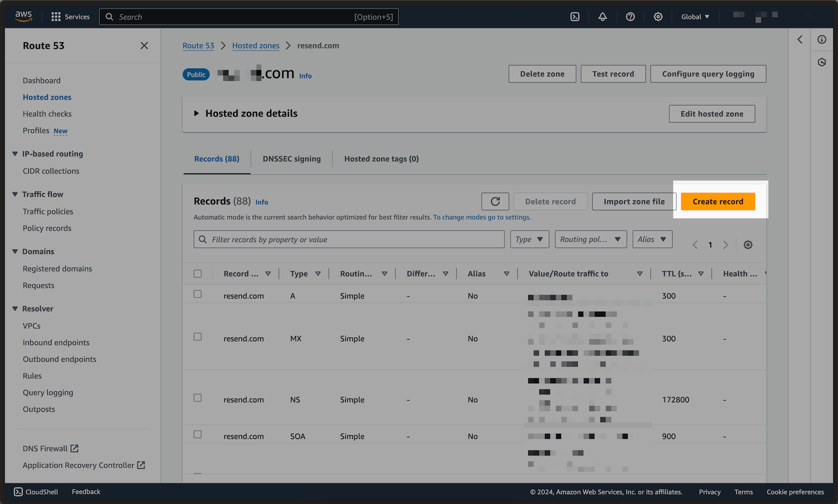Select the resend.com NS record checkbox
The image size is (838, 504).
point(198,398)
